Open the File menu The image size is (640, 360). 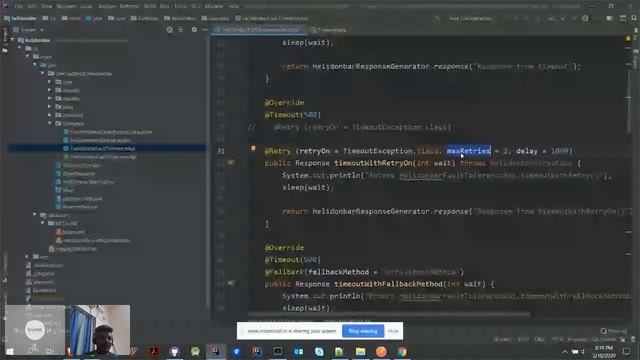click(x=18, y=7)
